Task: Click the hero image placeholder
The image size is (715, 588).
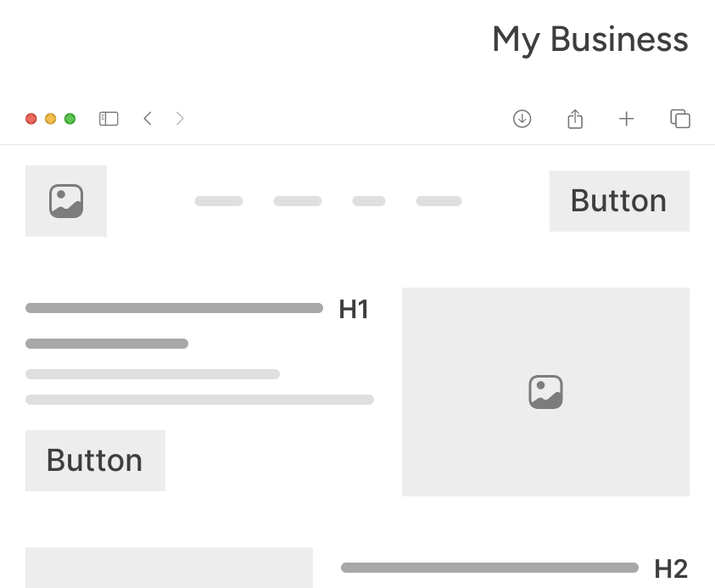Action: pyautogui.click(x=545, y=392)
